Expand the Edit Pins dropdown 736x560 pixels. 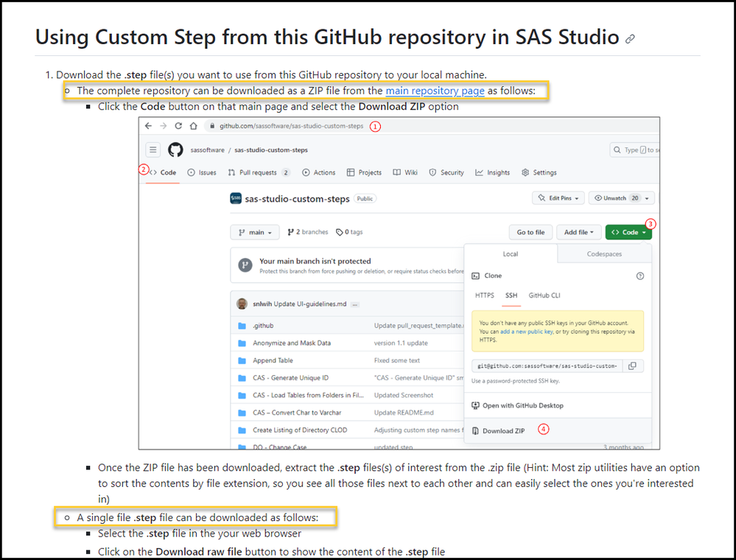point(558,198)
